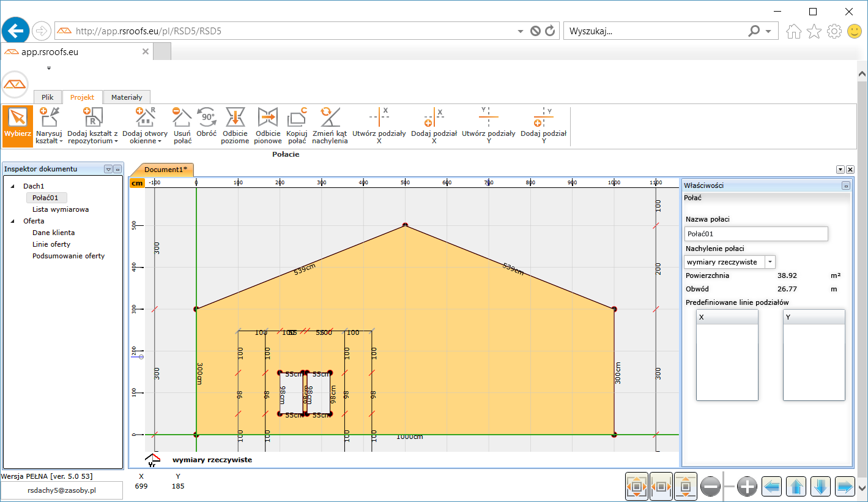This screenshot has width=868, height=502.
Task: Collapse the Dach1 tree node
Action: pyautogui.click(x=13, y=186)
